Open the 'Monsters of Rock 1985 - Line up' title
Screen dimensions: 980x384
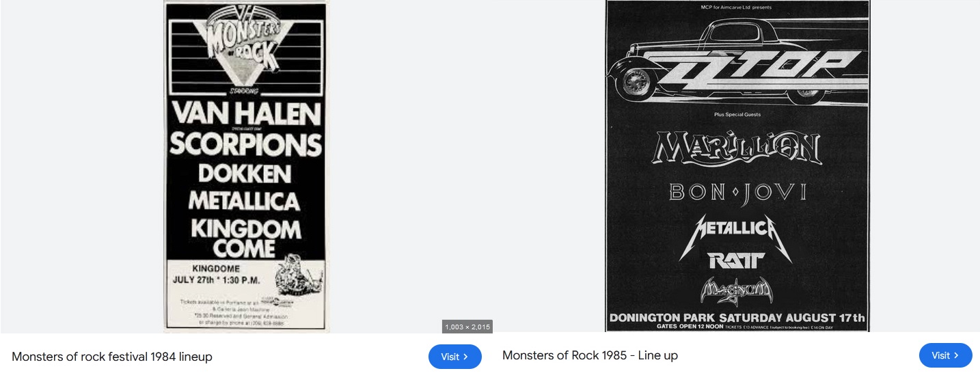pos(590,355)
